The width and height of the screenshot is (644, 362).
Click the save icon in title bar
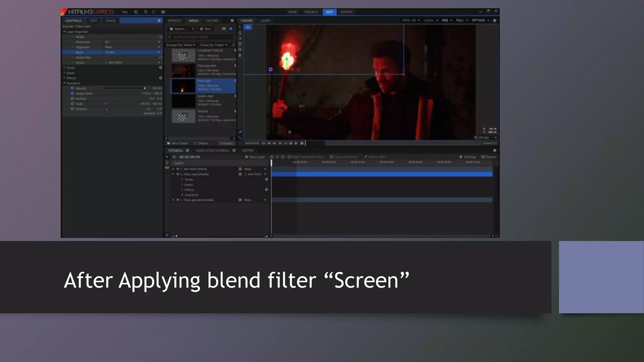pos(136,12)
